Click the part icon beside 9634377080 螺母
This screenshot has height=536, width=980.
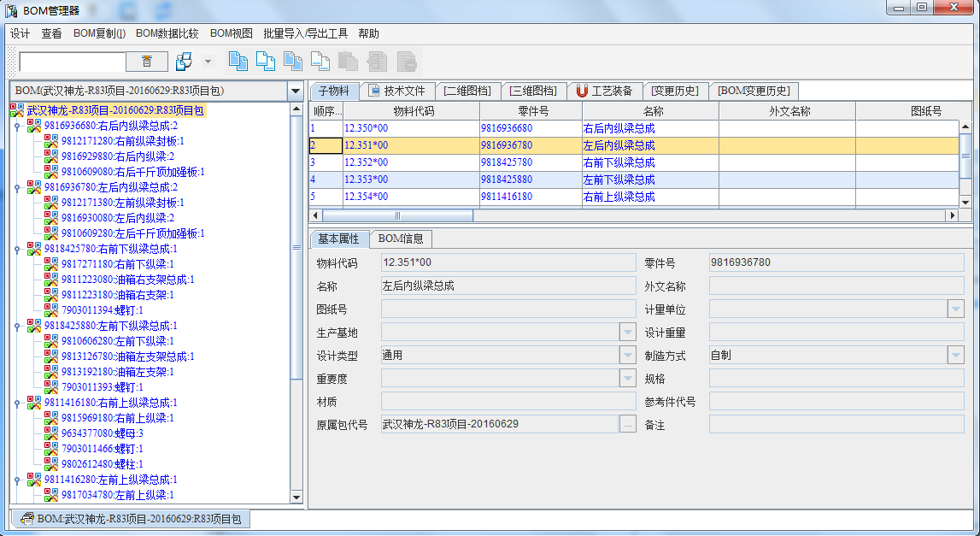coord(51,433)
